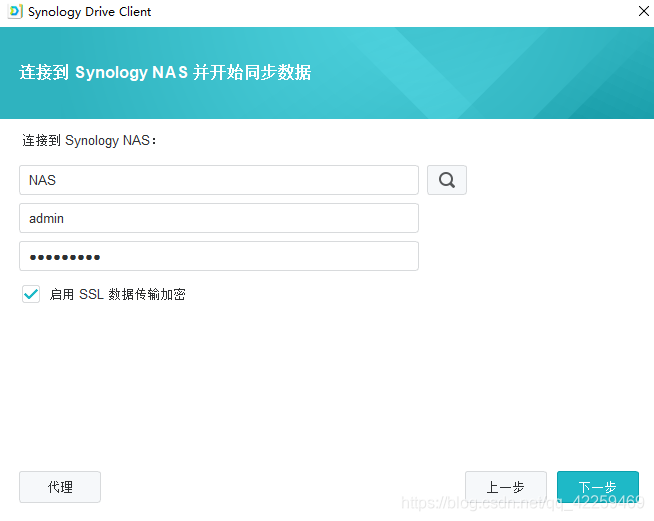Focus the NAS address input field
The width and height of the screenshot is (654, 521).
click(219, 180)
